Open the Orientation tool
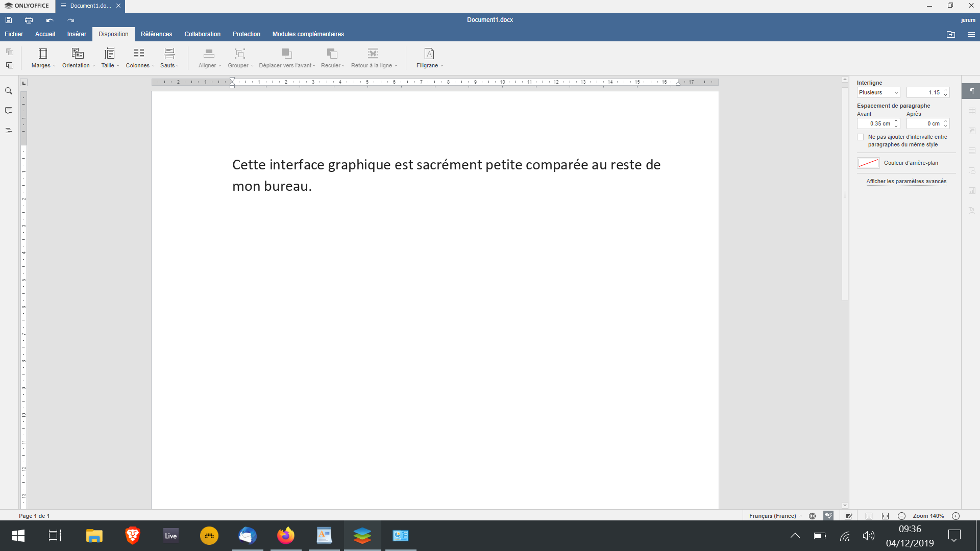This screenshot has height=551, width=980. coord(78,58)
